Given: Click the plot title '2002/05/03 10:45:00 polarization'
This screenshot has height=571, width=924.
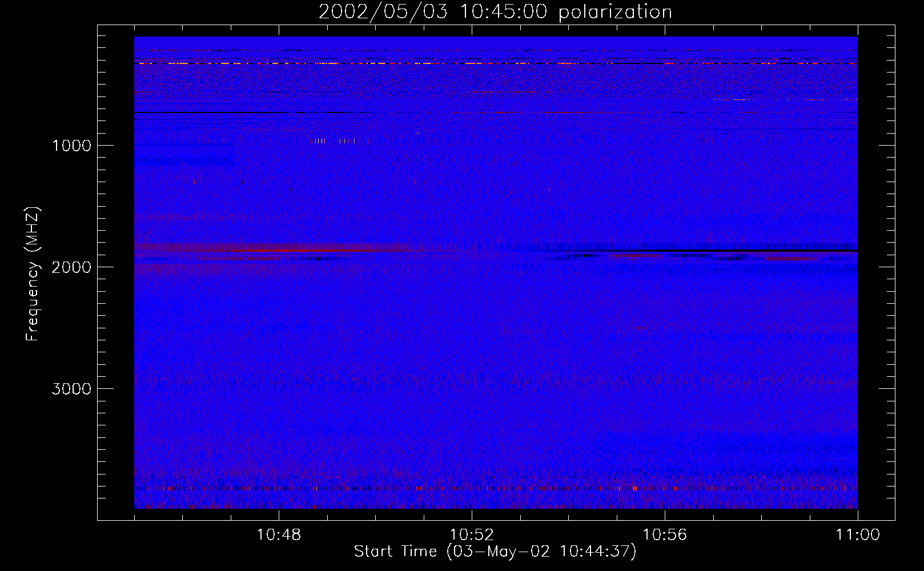Looking at the screenshot, I should coord(495,11).
